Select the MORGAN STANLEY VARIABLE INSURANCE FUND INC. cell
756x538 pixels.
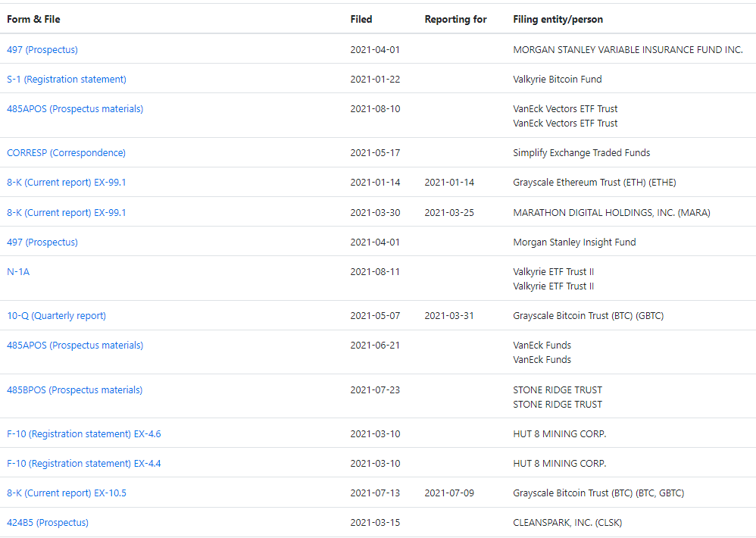click(x=628, y=50)
